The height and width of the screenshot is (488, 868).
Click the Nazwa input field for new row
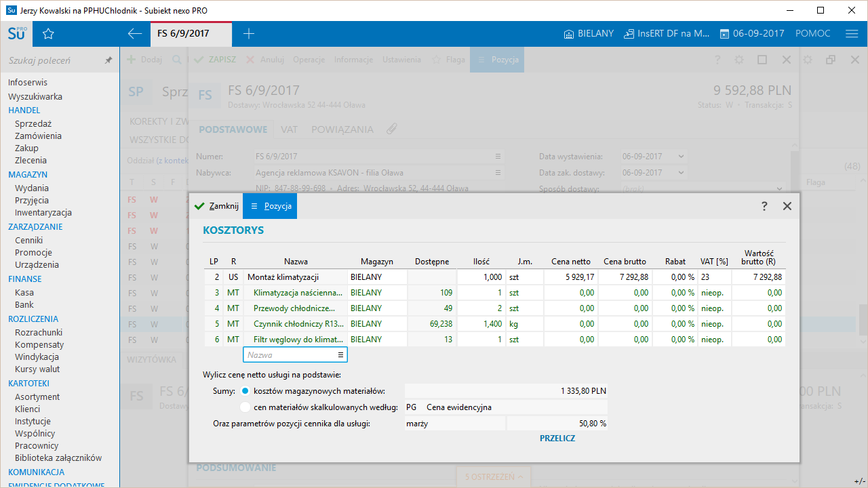click(290, 354)
